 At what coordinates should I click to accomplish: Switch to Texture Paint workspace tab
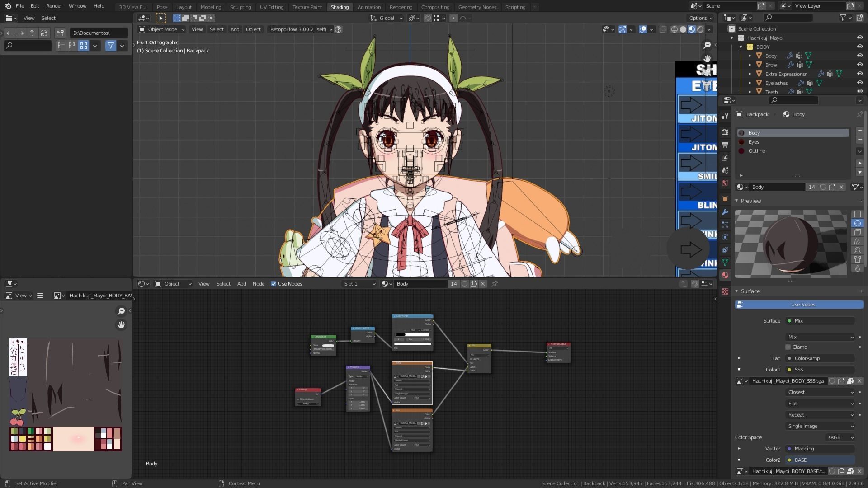[x=307, y=7]
